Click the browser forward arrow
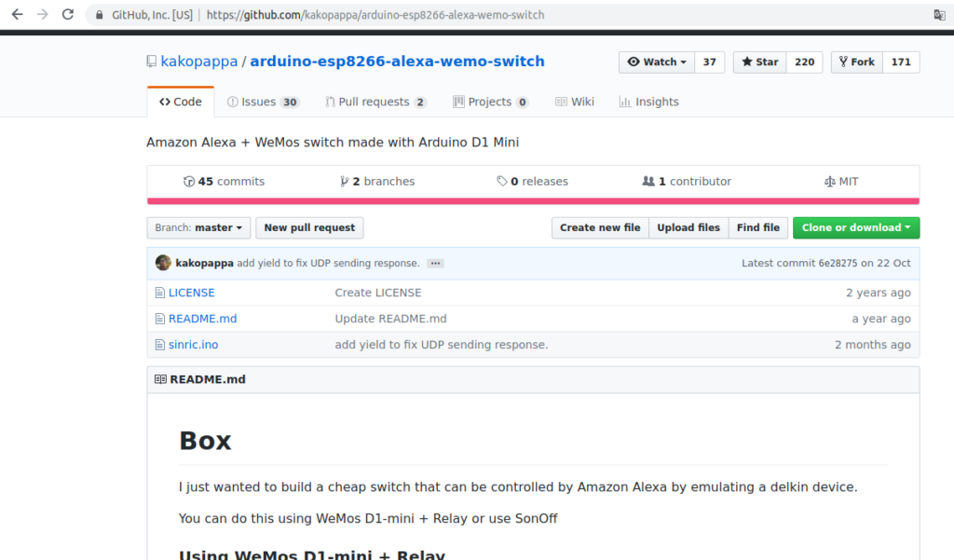The height and width of the screenshot is (560, 954). click(x=43, y=15)
